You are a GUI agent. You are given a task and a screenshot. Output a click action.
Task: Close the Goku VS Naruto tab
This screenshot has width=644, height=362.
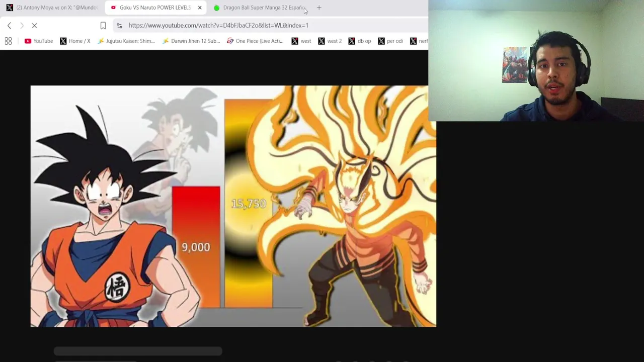click(200, 8)
